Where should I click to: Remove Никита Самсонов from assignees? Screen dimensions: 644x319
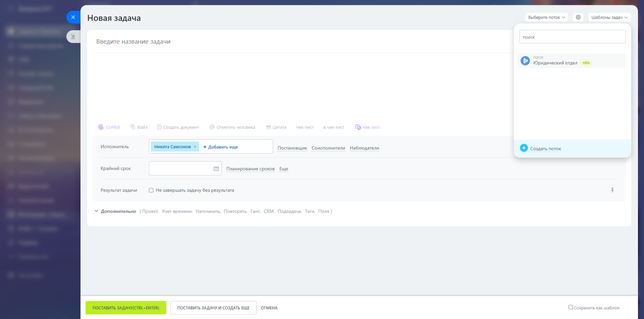(195, 147)
